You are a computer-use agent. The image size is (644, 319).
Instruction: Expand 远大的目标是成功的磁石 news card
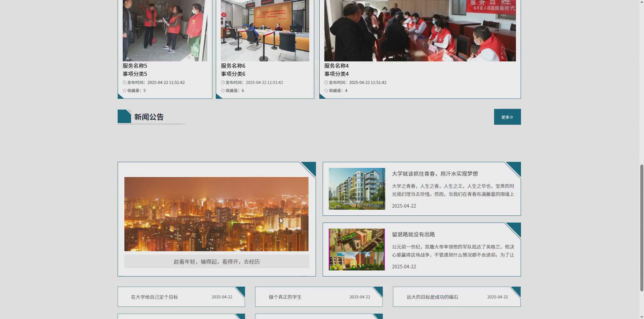456,297
